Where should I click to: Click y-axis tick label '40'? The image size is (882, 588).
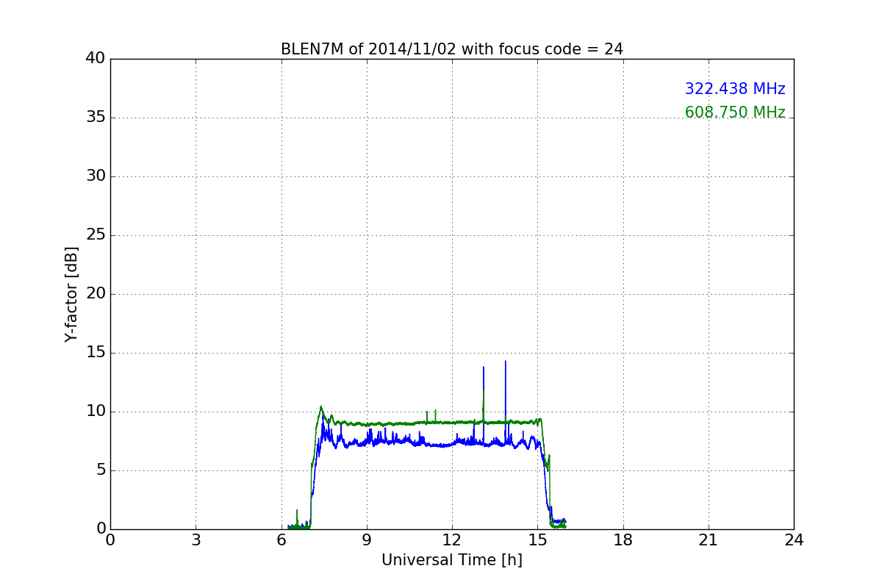tap(96, 59)
